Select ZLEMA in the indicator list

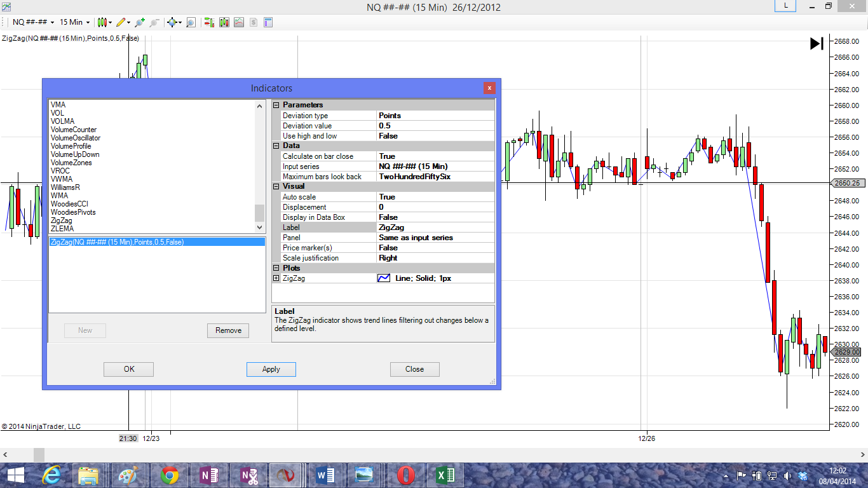62,229
